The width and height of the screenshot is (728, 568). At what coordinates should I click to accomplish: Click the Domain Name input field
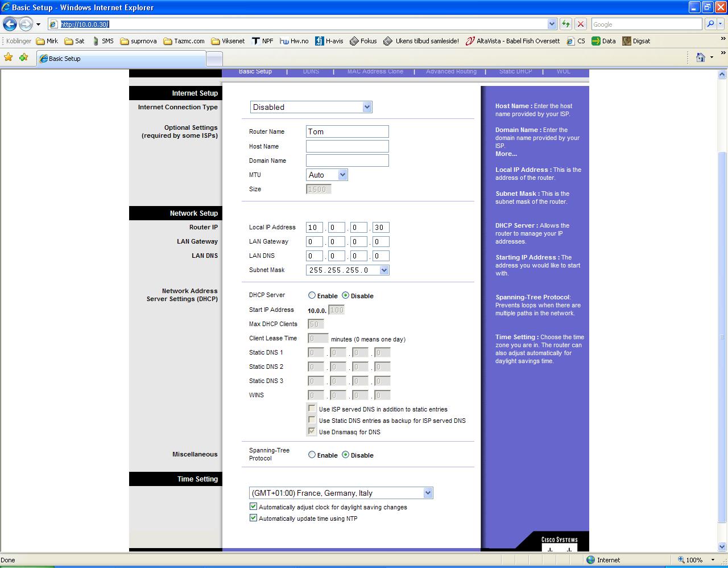[348, 160]
